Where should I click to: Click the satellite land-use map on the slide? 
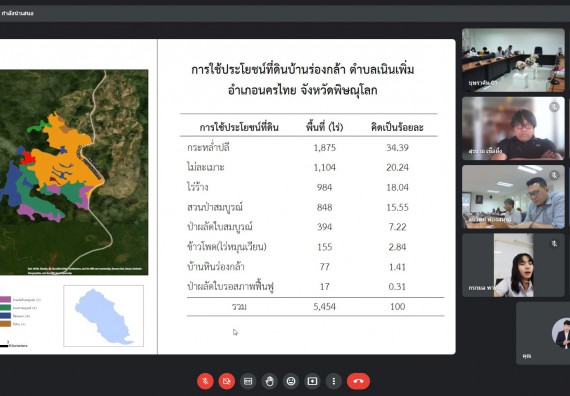pyautogui.click(x=74, y=172)
